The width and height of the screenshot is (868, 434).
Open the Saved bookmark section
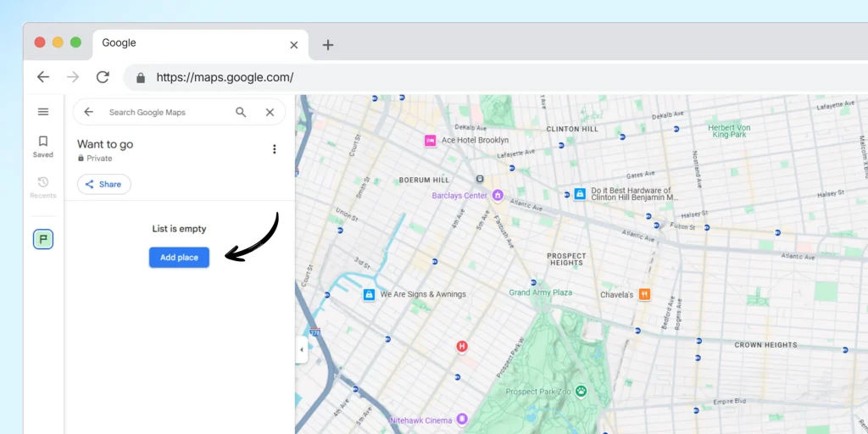point(42,147)
